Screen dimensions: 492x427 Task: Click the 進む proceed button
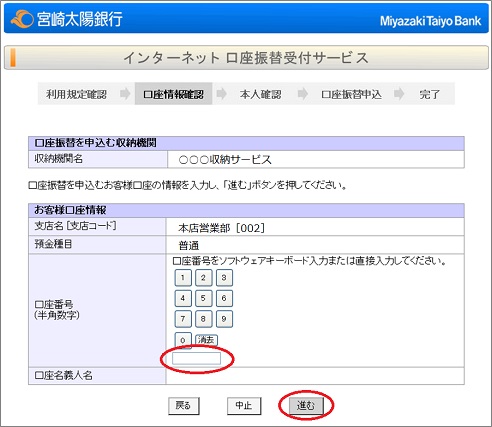(x=306, y=406)
